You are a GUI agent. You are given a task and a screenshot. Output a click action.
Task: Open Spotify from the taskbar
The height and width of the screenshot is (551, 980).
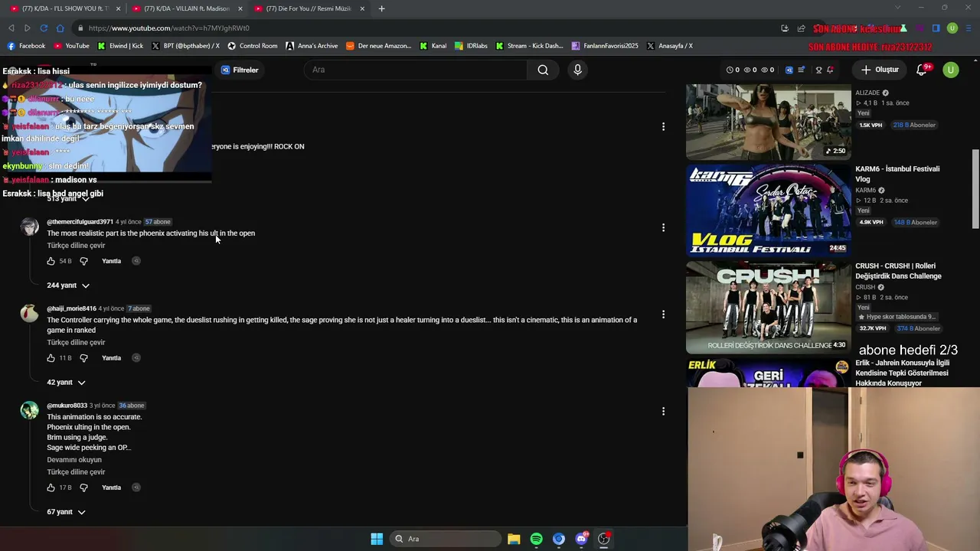coord(536,539)
